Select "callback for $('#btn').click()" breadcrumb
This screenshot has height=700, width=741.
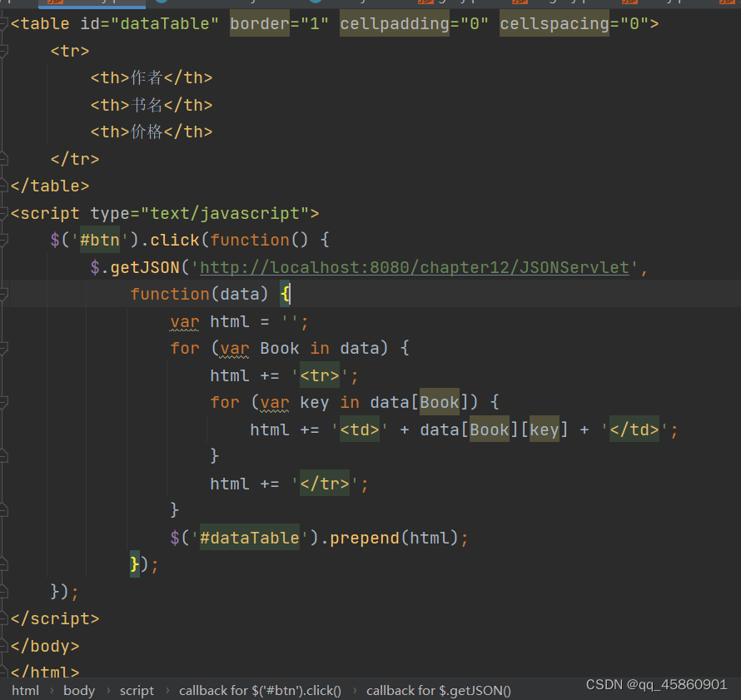click(260, 691)
